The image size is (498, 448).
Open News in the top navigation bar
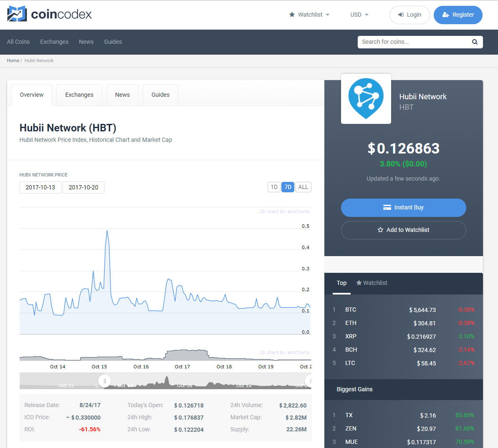pos(86,42)
